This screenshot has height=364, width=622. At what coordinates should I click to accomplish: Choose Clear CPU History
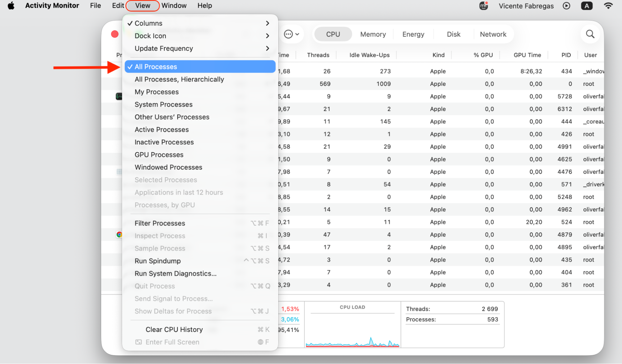coord(200,329)
